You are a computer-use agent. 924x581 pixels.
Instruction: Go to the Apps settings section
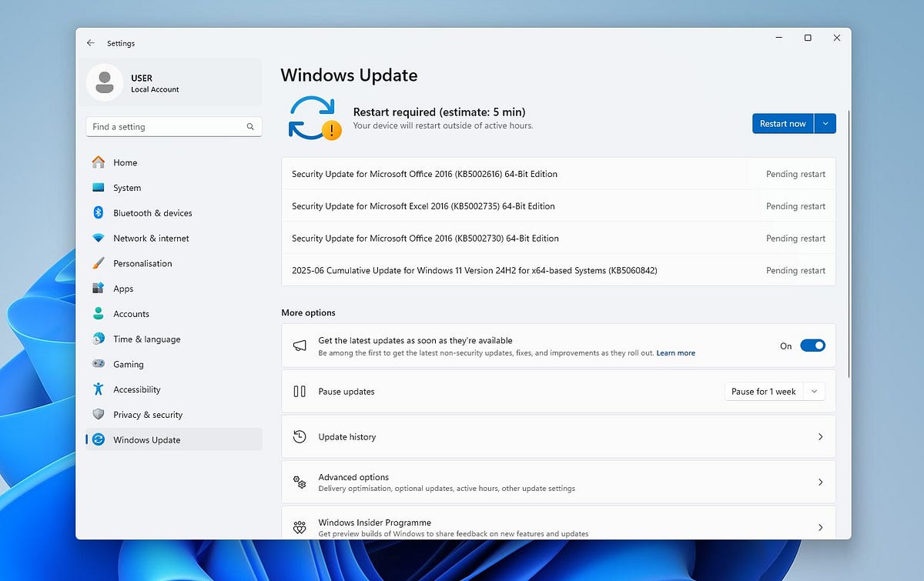coord(123,289)
